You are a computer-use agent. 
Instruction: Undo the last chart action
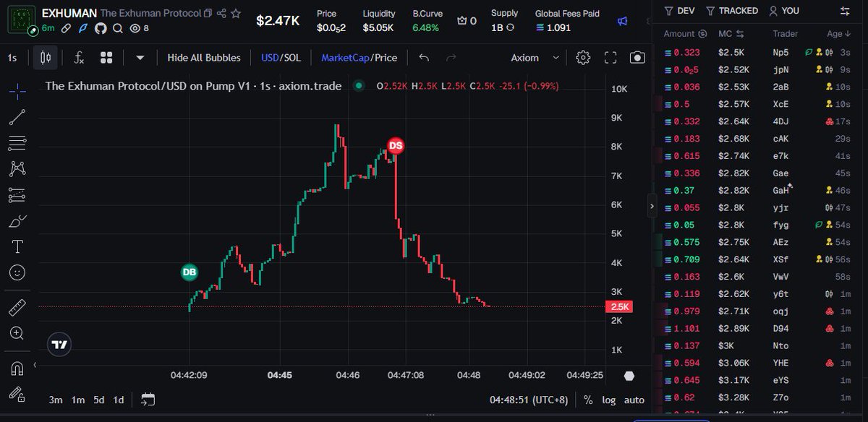click(x=425, y=58)
